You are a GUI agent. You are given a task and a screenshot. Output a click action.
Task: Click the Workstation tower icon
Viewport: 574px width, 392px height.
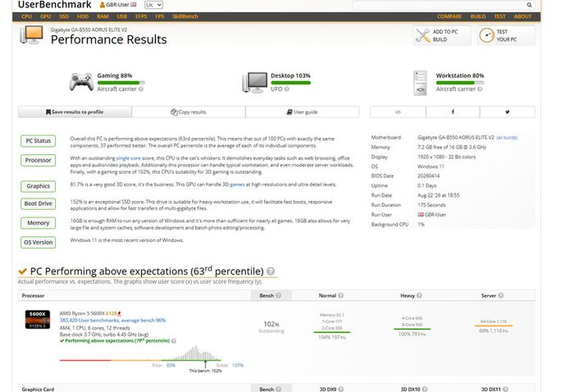click(x=420, y=83)
